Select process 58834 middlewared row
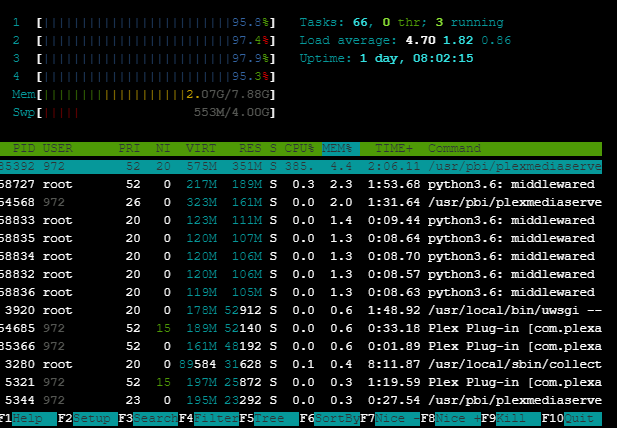This screenshot has width=617, height=429. [x=301, y=256]
